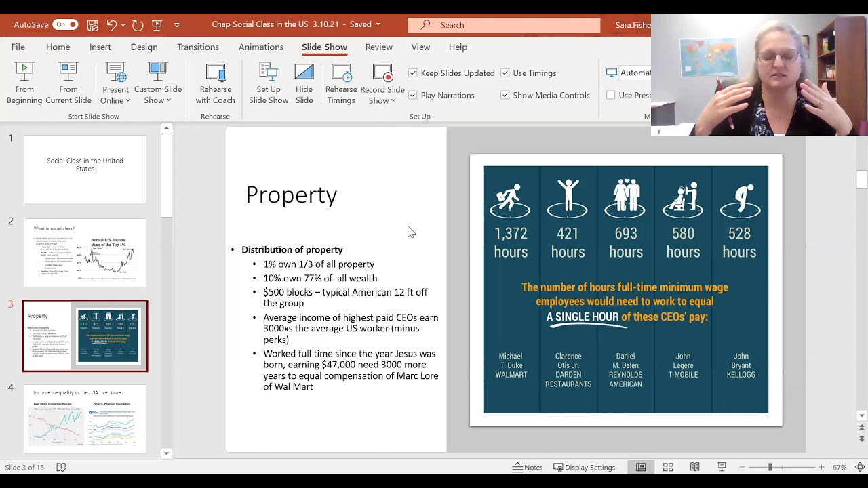
Task: Open the Review tab
Action: [378, 47]
